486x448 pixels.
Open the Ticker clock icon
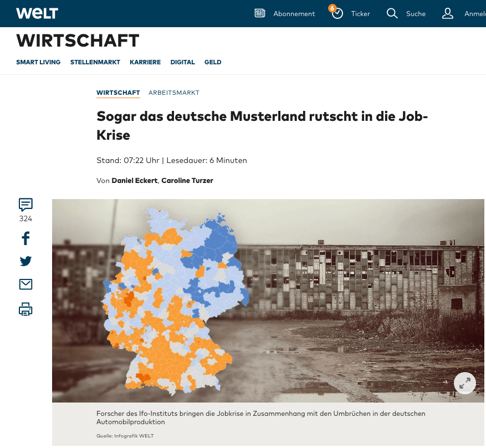[337, 13]
